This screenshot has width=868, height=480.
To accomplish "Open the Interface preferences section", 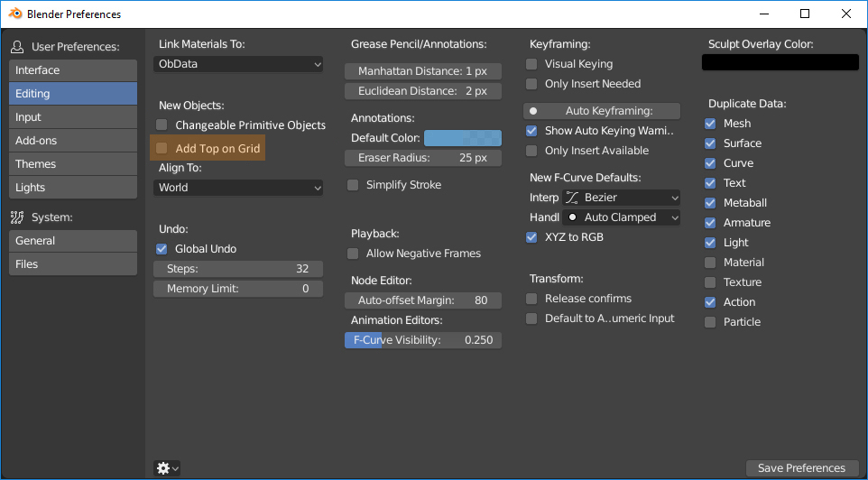I will [73, 70].
